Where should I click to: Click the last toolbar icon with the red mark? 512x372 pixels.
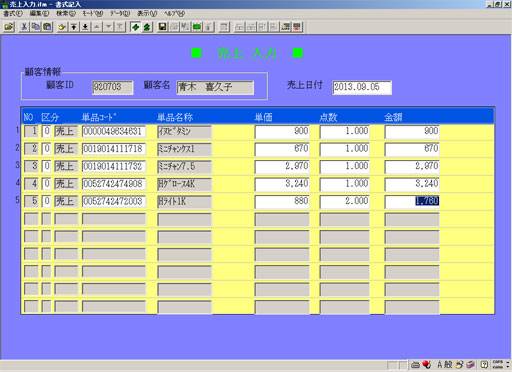click(297, 27)
